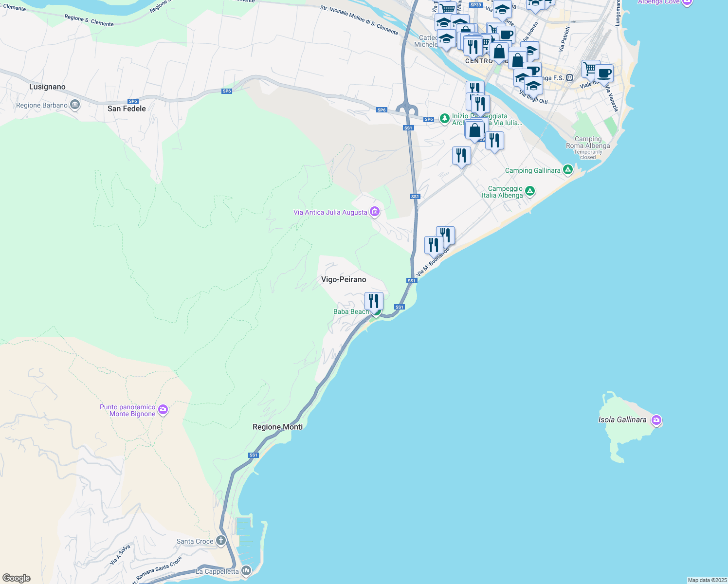Select the San Fedele place label
Screen dimensions: 728x584
127,109
